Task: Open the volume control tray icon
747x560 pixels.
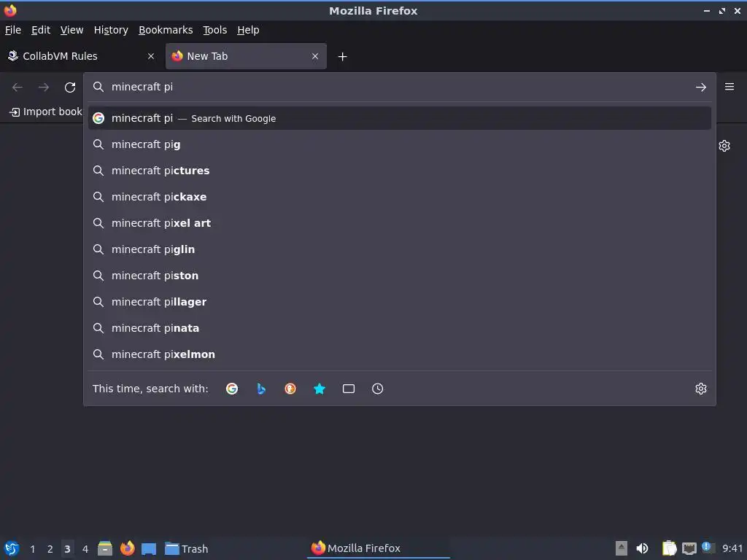Action: pyautogui.click(x=642, y=548)
